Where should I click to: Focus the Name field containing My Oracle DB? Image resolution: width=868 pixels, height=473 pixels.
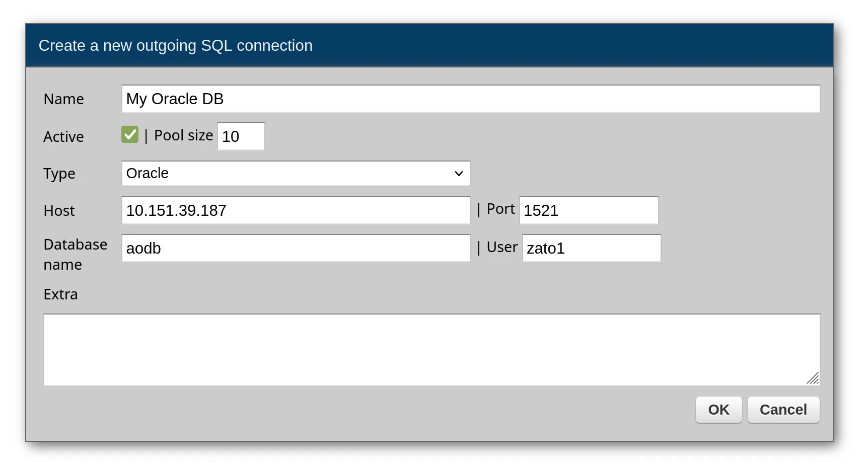tap(470, 99)
